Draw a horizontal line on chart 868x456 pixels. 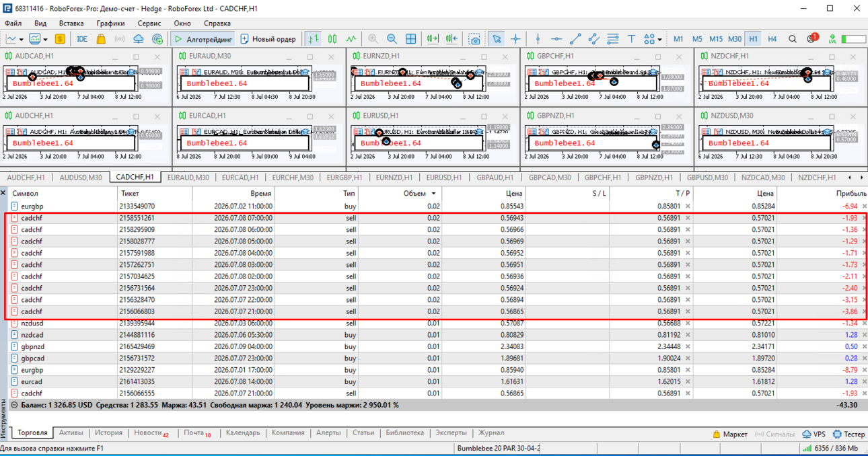556,39
